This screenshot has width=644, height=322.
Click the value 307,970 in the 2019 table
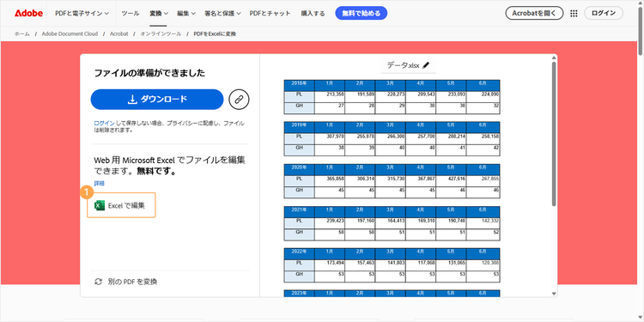pos(335,136)
